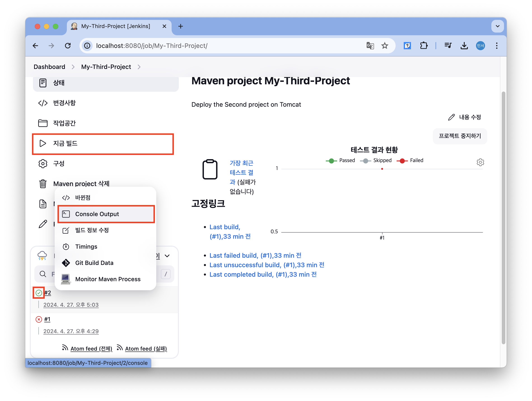This screenshot has width=532, height=401.
Task: Click the weather build status icon
Action: pyautogui.click(x=42, y=255)
